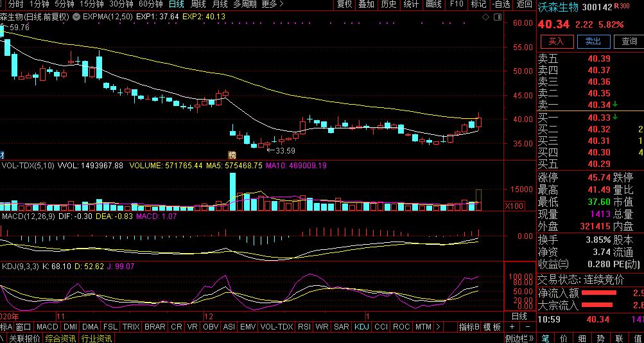644x343 pixels.
Task: Switch to the 势 trend tab
Action: (601, 339)
